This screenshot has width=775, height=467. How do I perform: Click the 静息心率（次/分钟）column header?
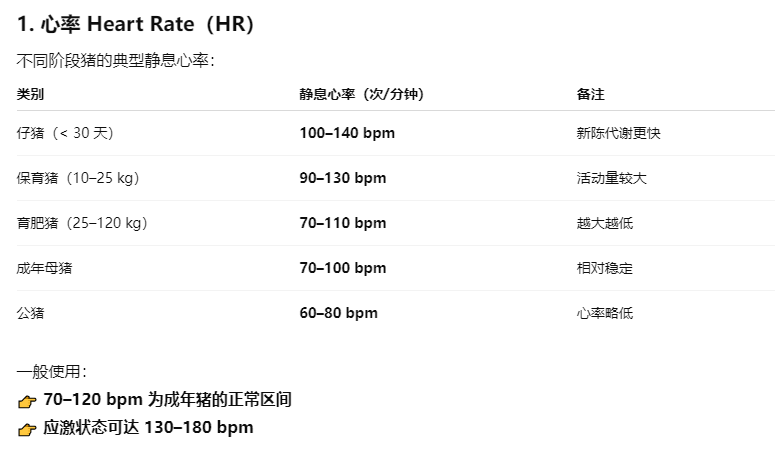[361, 95]
